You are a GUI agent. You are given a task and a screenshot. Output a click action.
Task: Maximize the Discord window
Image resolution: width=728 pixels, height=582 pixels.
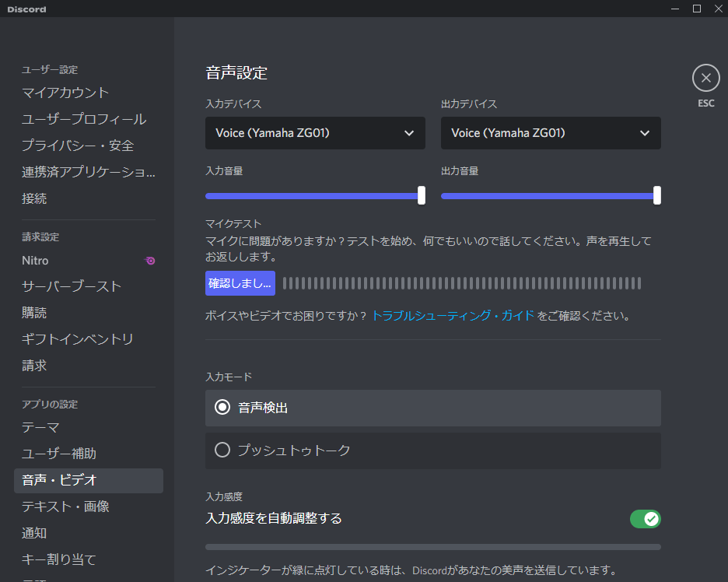pos(697,9)
